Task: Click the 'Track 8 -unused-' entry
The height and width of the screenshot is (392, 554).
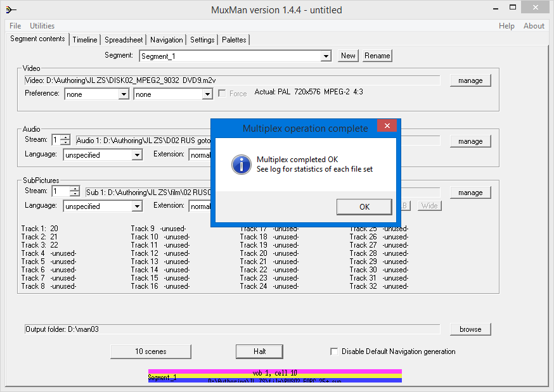Action: [49, 286]
